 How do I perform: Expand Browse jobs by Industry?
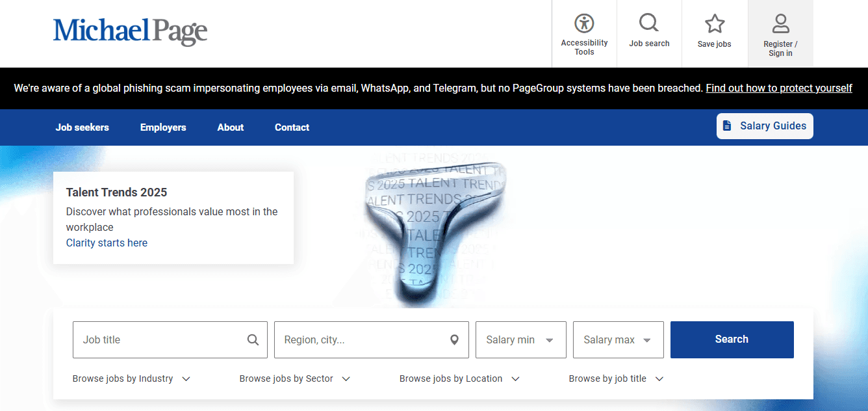point(131,378)
